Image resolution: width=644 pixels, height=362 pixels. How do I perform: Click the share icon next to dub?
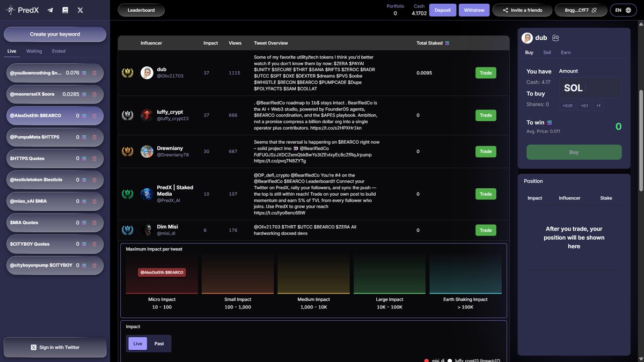pyautogui.click(x=555, y=38)
